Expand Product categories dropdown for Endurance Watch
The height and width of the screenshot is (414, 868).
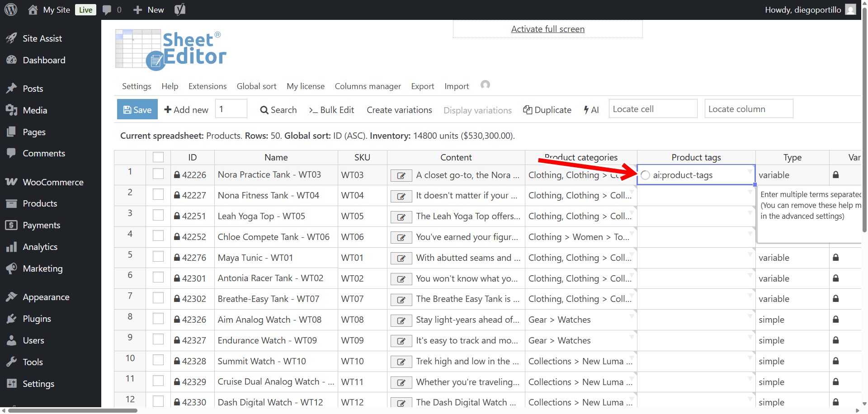tap(632, 337)
